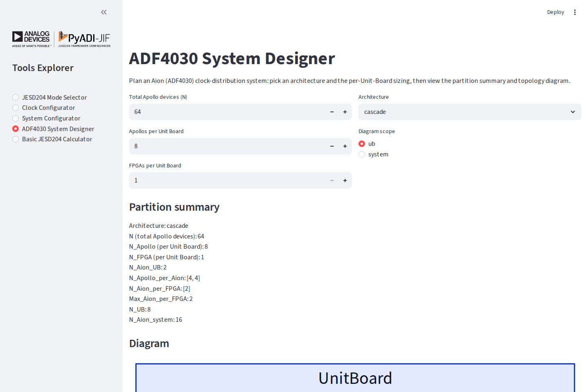This screenshot has height=392, width=588.
Task: Focus the Apollos per Unit Board input
Action: point(227,146)
